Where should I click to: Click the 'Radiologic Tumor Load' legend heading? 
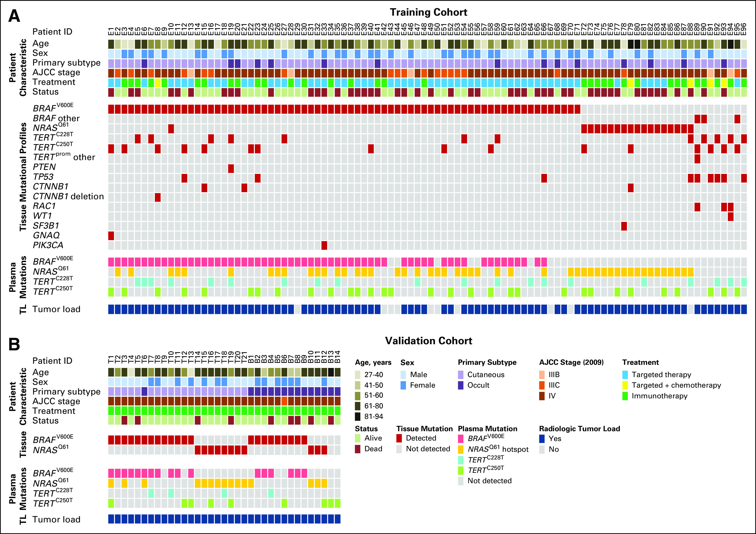[579, 429]
